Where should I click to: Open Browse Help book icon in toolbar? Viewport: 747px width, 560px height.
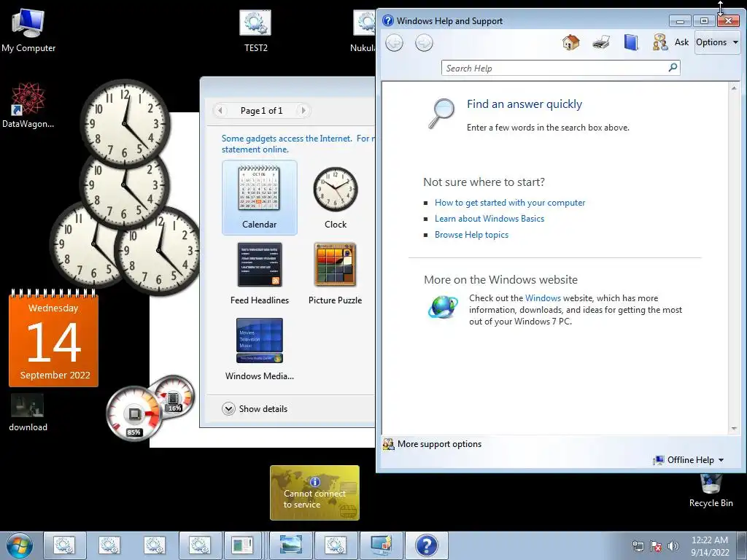631,42
